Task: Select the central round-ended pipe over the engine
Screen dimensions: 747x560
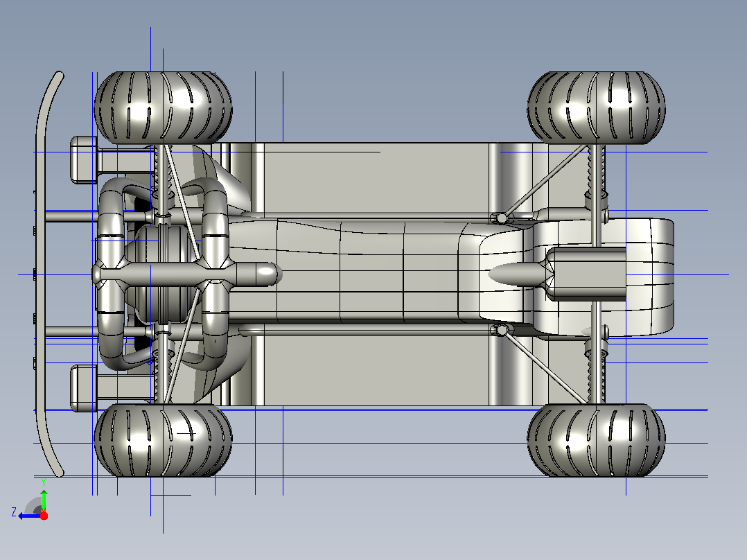Action: tap(188, 274)
